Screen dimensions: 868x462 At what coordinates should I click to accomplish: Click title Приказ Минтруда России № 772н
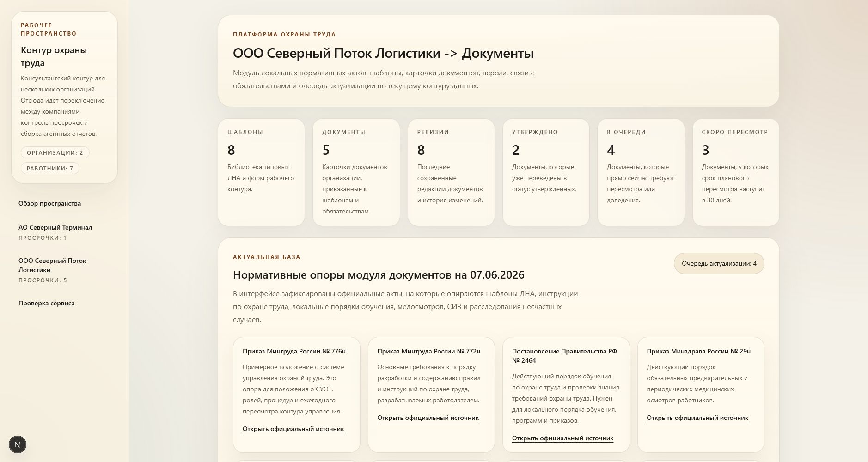[x=429, y=351]
